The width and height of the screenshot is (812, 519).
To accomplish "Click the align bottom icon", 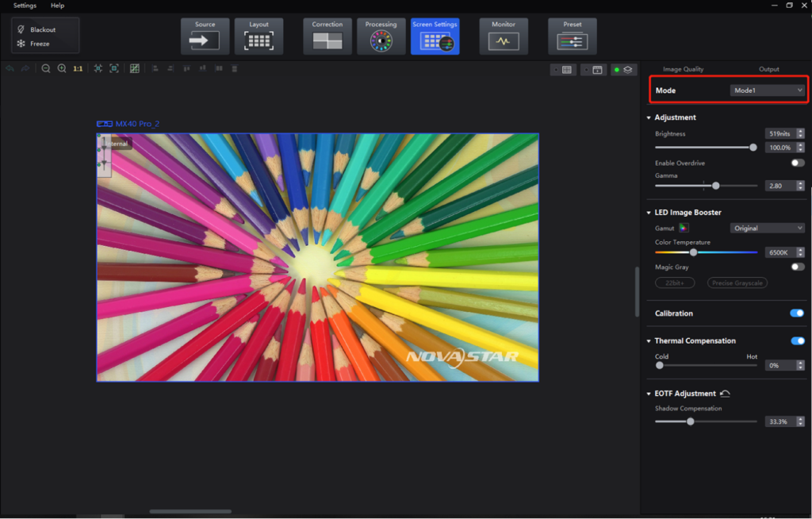I will (x=202, y=68).
